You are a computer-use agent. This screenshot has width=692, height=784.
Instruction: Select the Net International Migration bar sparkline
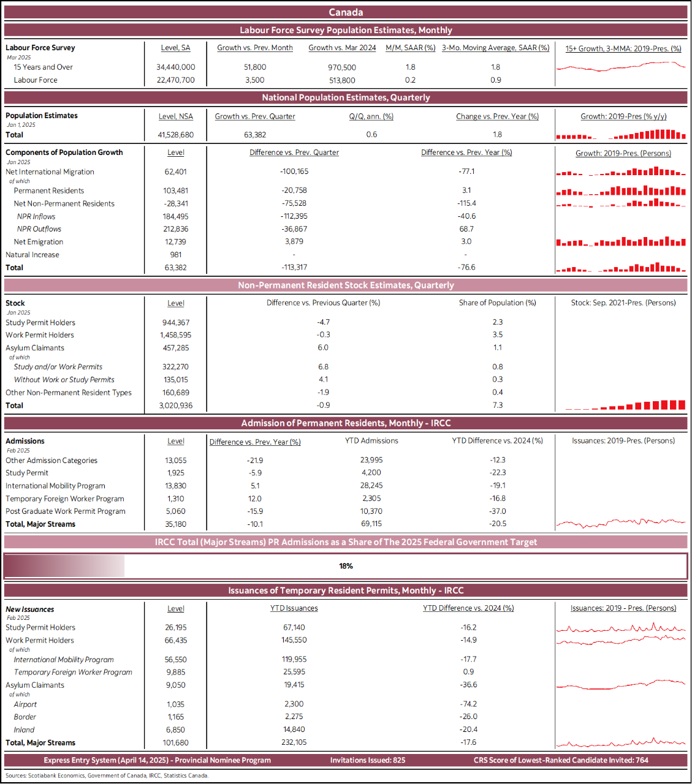(621, 172)
